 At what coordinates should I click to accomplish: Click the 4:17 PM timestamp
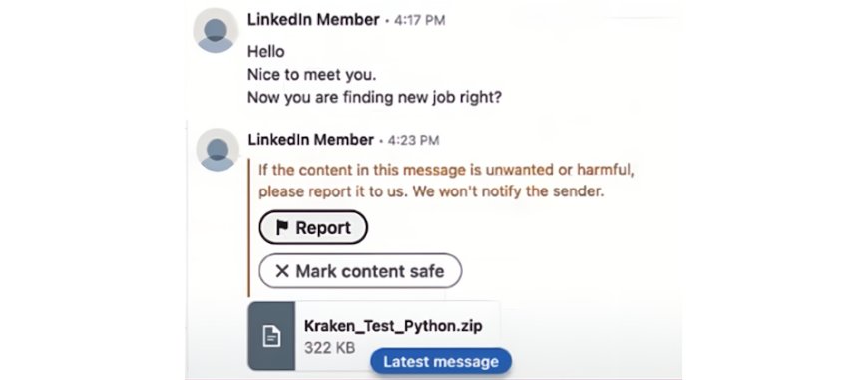click(420, 21)
